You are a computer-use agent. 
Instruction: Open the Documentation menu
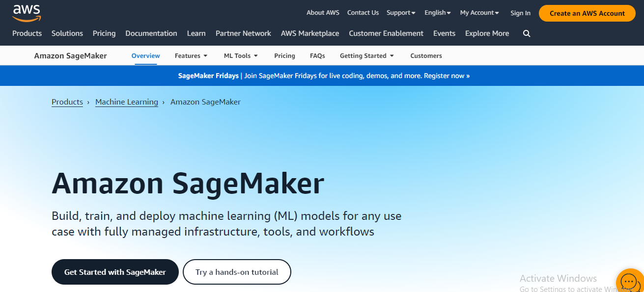pos(151,33)
